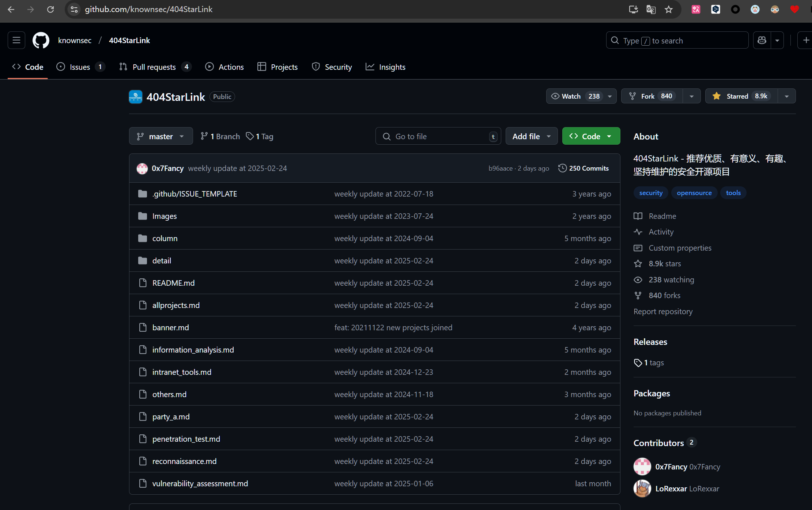This screenshot has width=812, height=510.
Task: Click the GitHub Octocat logo
Action: (x=41, y=40)
